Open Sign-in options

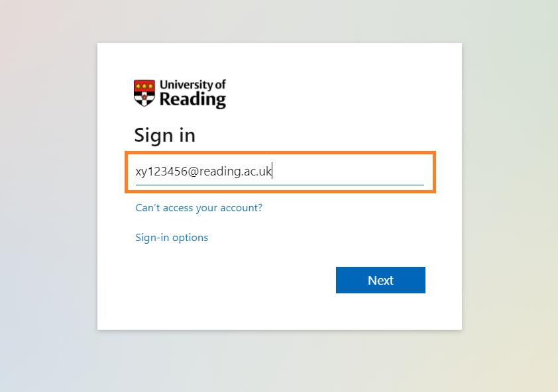point(172,238)
